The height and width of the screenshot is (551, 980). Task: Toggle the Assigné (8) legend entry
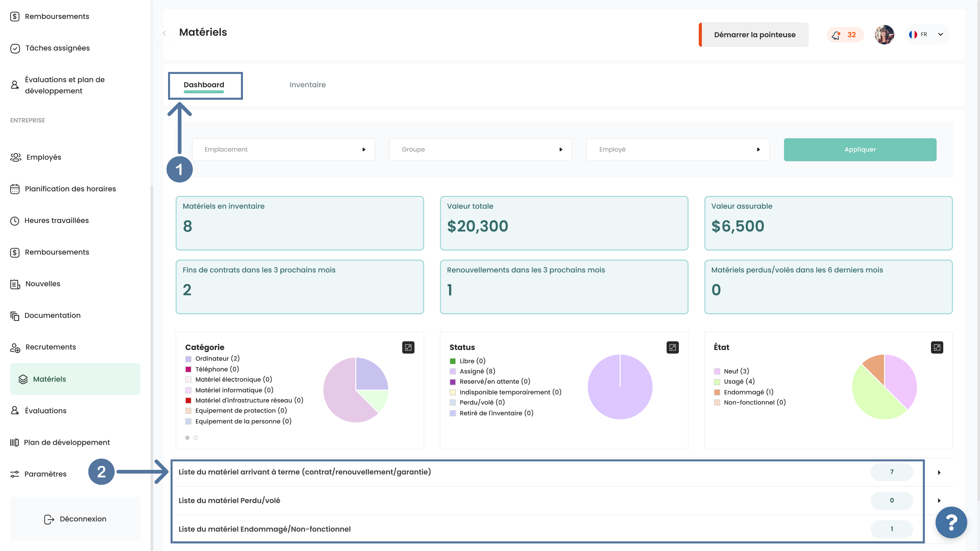pos(473,372)
